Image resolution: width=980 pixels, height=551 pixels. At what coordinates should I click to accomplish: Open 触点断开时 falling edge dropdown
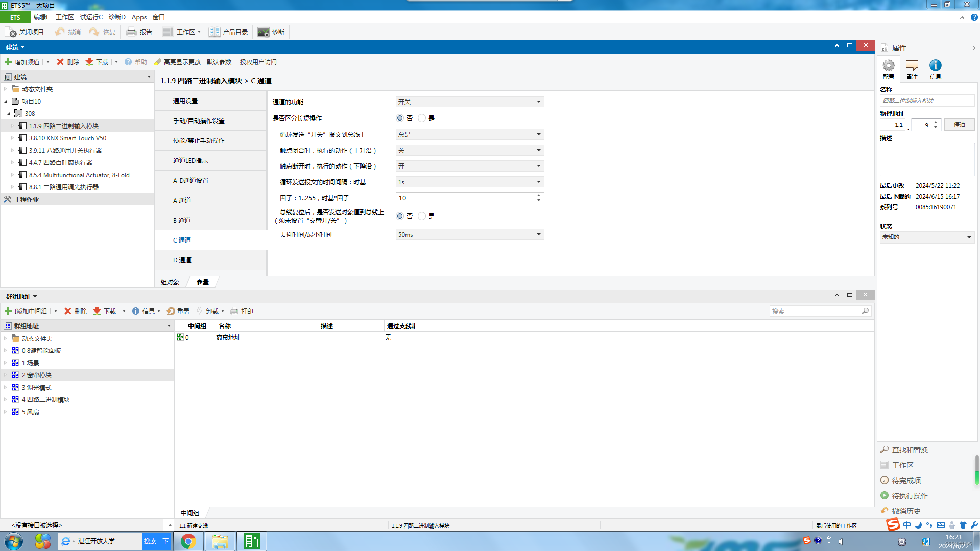tap(469, 166)
